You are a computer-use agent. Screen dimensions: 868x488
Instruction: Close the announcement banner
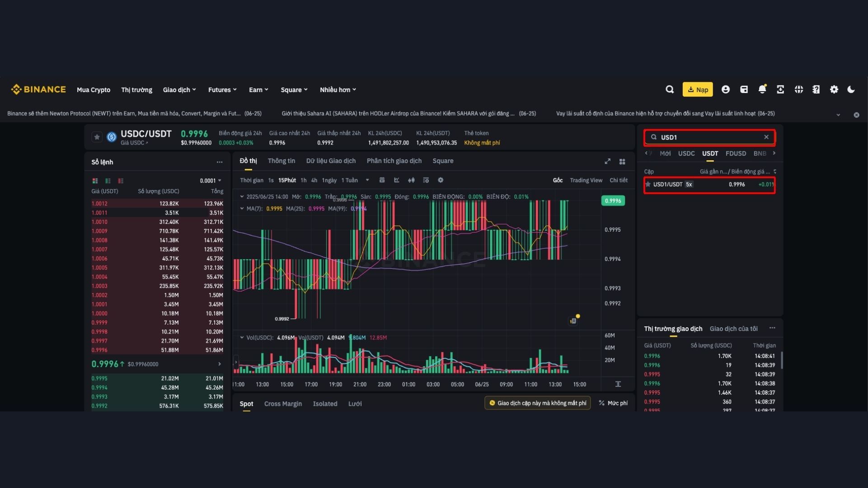[856, 115]
